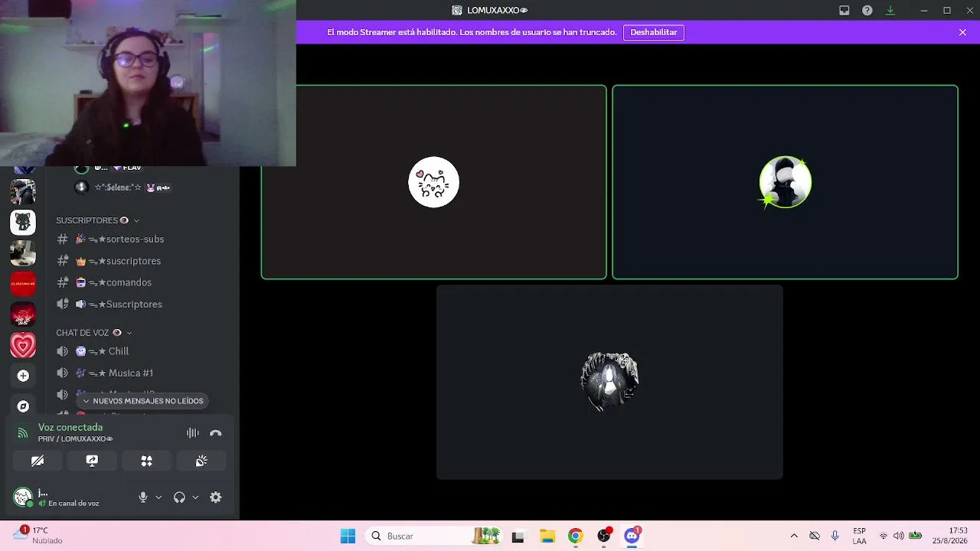Open the user avatar profile panel
Viewport: 980px width, 551px height.
point(23,497)
